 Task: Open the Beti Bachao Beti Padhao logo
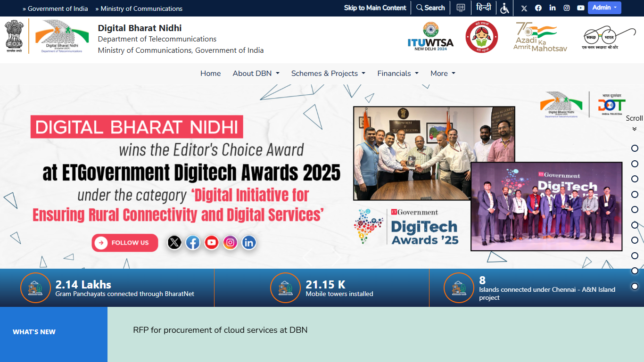[x=482, y=37]
